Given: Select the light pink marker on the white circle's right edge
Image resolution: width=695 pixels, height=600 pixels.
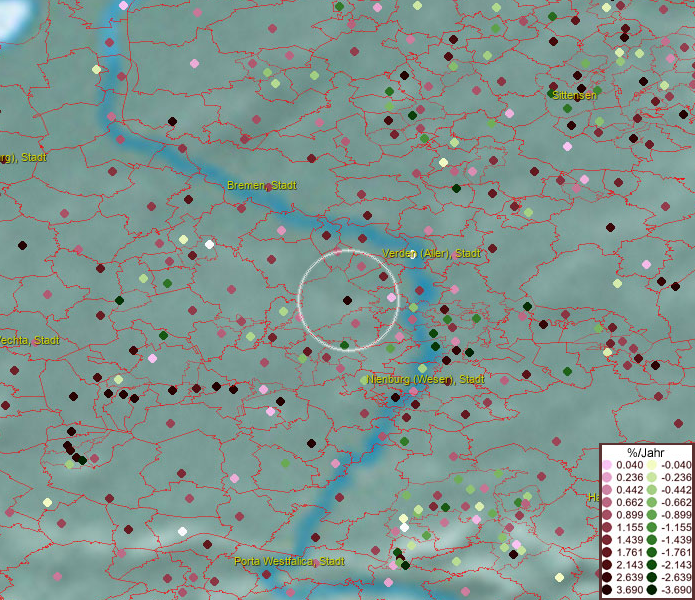Looking at the screenshot, I should pos(391,297).
